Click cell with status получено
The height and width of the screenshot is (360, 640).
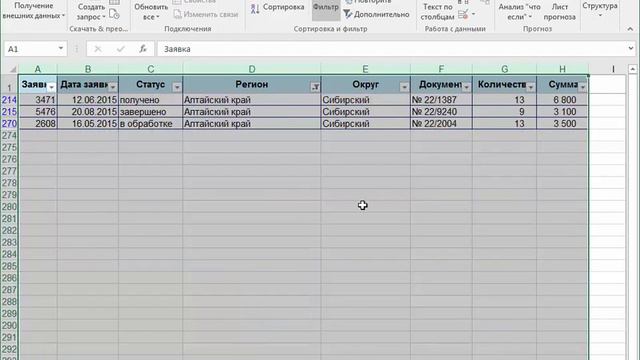(x=151, y=100)
